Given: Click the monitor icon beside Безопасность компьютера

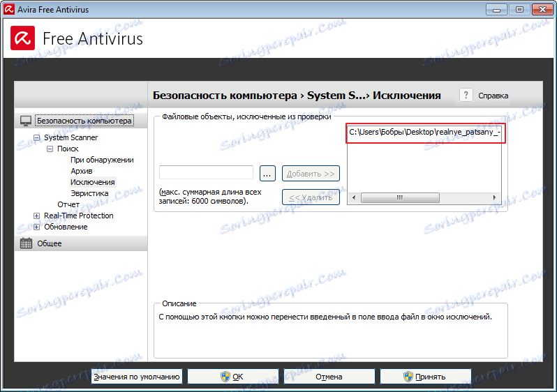Looking at the screenshot, I should 26,121.
